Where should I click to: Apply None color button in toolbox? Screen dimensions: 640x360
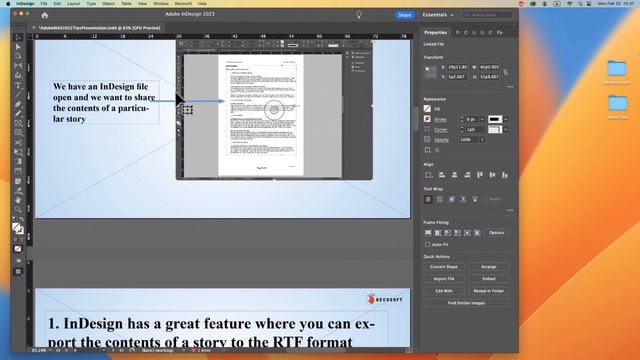[x=18, y=249]
